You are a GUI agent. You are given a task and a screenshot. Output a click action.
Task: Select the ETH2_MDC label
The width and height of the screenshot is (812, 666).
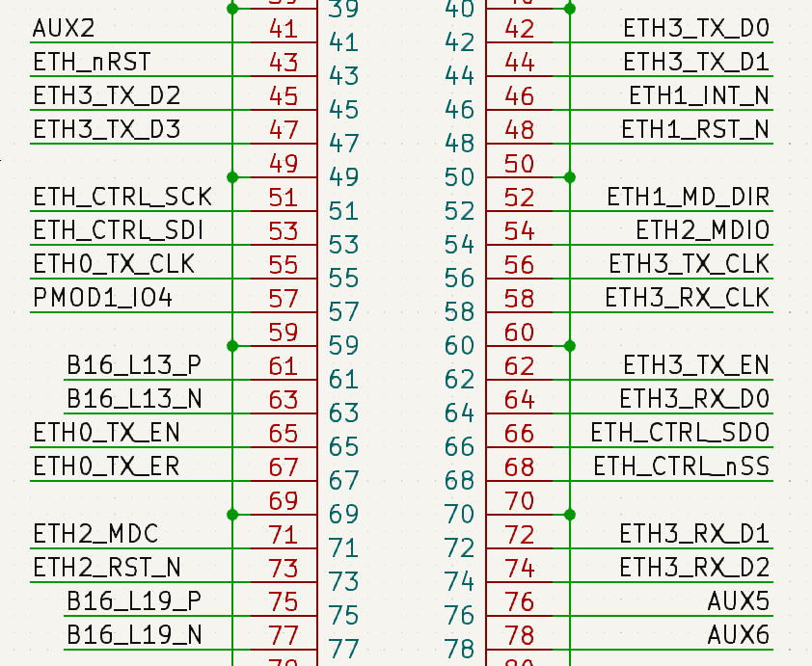click(x=95, y=534)
